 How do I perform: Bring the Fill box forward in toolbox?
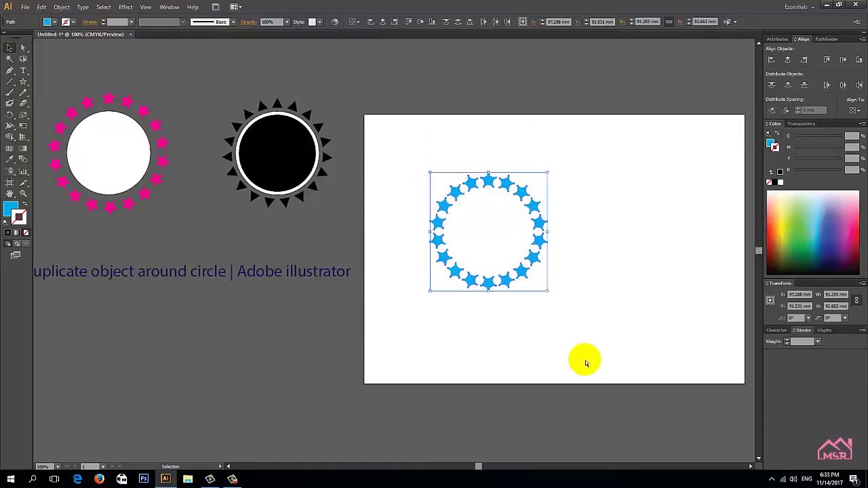point(9,208)
